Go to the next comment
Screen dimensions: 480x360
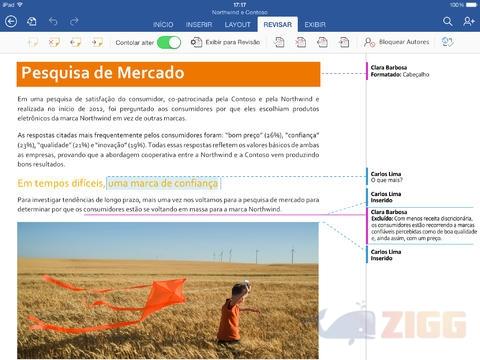97,42
